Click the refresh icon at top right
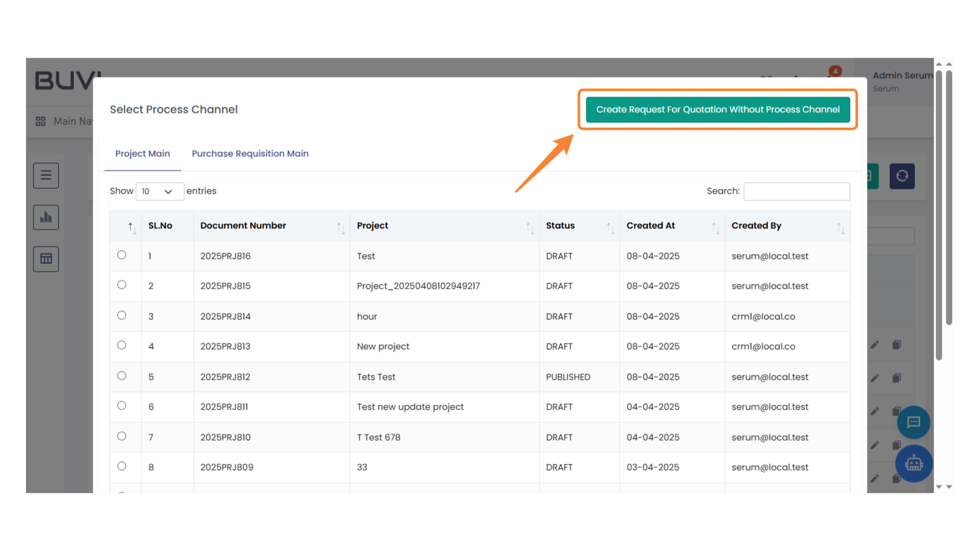The image size is (980, 551). (x=902, y=176)
